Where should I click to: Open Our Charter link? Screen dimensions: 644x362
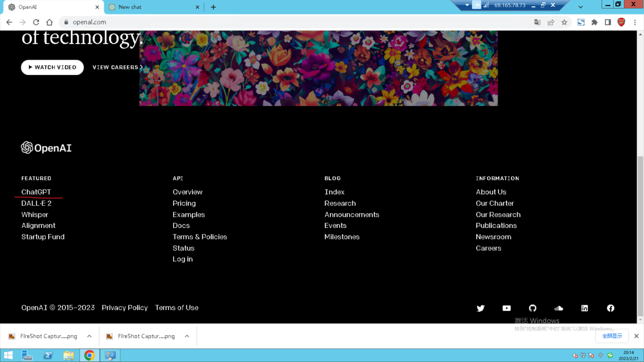coord(495,203)
